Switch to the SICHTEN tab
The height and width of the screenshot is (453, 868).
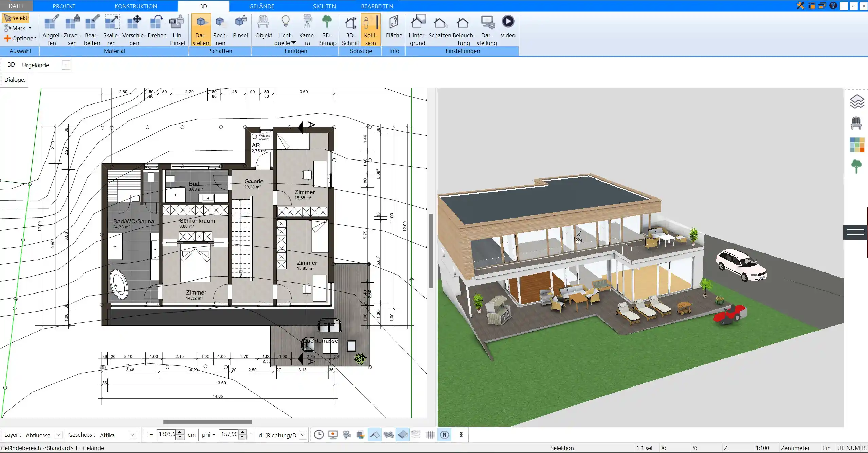point(324,6)
